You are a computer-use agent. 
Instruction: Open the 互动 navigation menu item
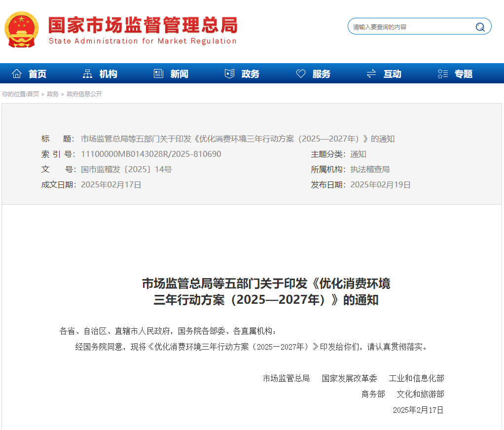point(393,74)
